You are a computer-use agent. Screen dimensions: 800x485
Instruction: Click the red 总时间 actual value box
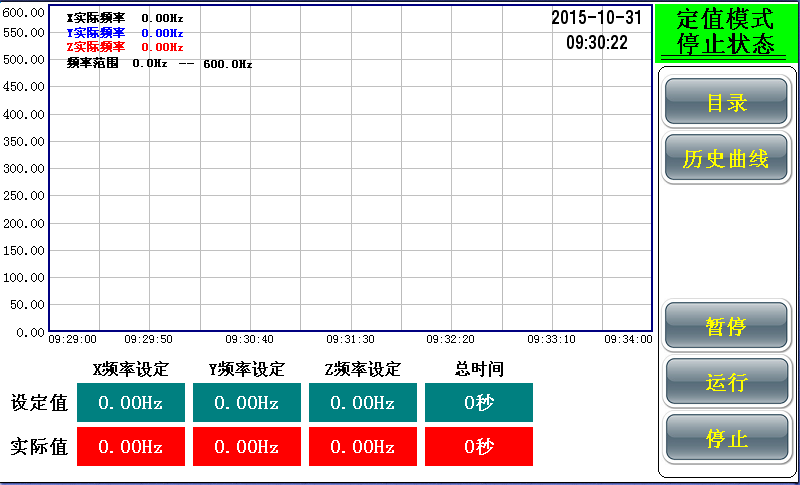[x=479, y=447]
